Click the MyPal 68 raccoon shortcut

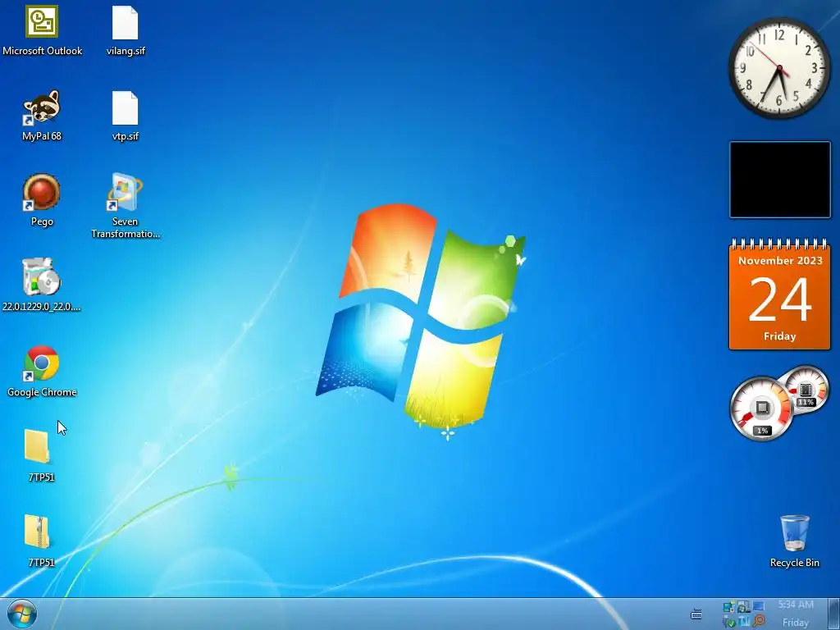[x=42, y=115]
